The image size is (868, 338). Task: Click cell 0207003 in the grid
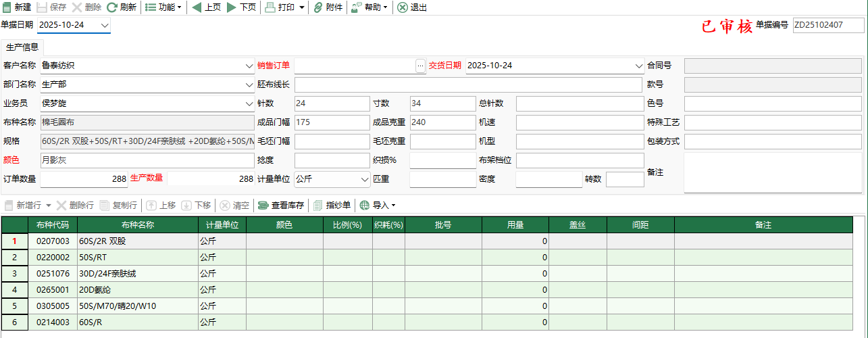point(53,241)
